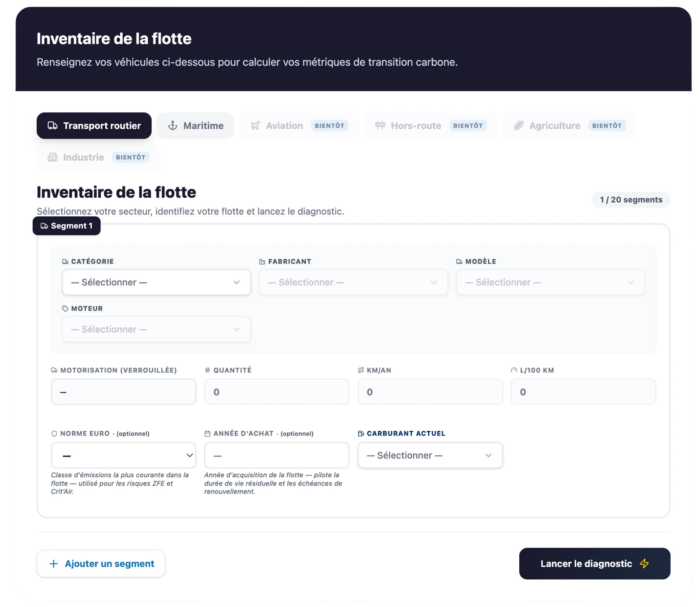Click the factory icon on Industrie
This screenshot has height=607, width=700.
tap(53, 157)
